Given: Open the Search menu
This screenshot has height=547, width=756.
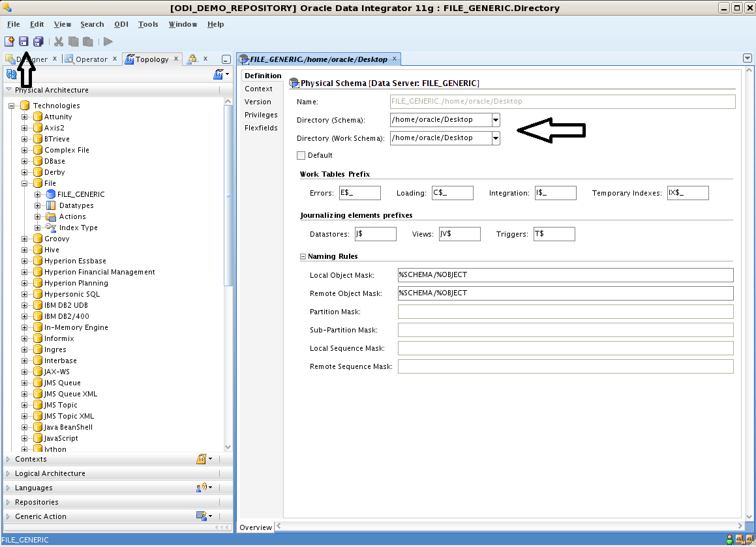Looking at the screenshot, I should click(92, 24).
